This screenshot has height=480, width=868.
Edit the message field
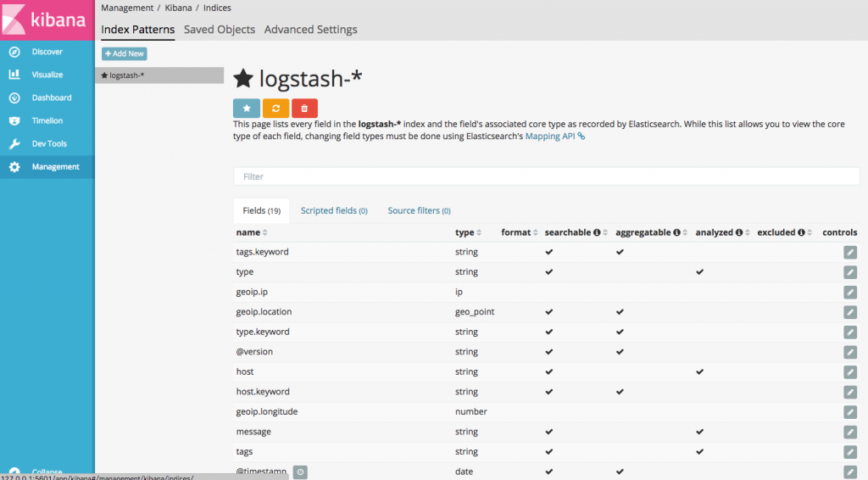tap(850, 432)
